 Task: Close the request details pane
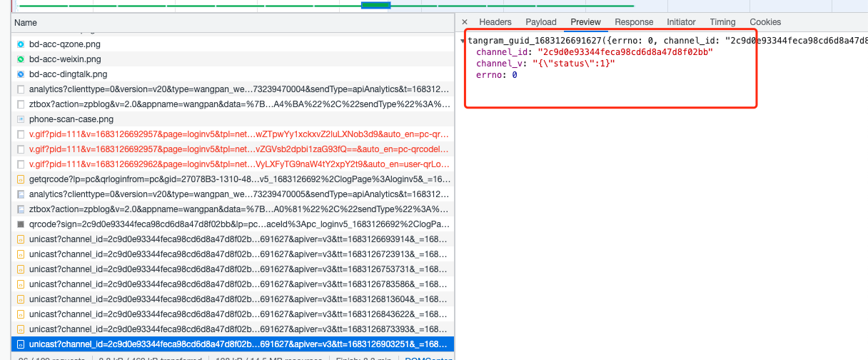(465, 22)
